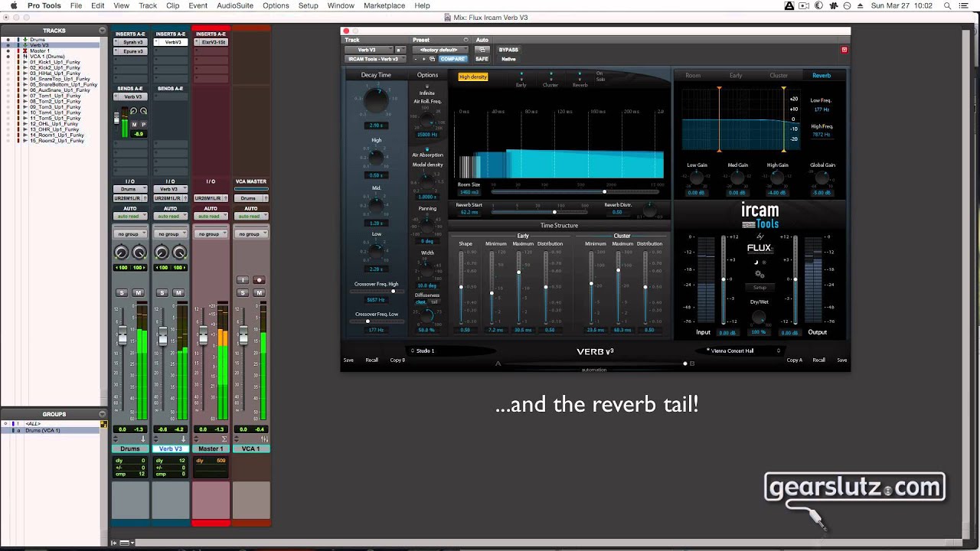The height and width of the screenshot is (551, 980).
Task: Click the Modal density knob
Action: [x=427, y=182]
